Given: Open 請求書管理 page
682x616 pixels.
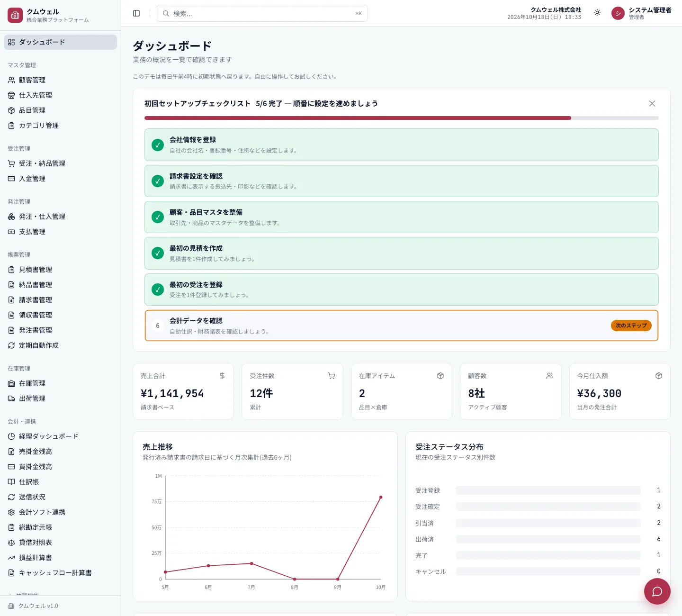Looking at the screenshot, I should coord(60,300).
